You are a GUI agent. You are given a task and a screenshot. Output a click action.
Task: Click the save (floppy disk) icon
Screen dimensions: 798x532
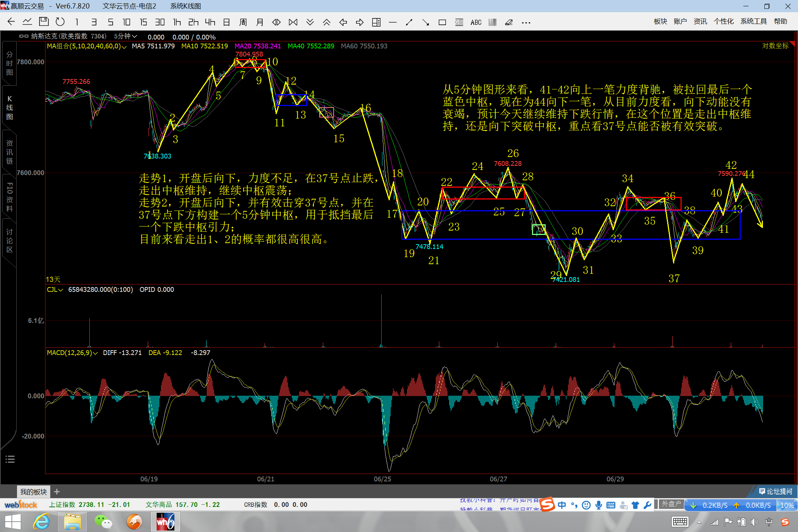(x=44, y=22)
